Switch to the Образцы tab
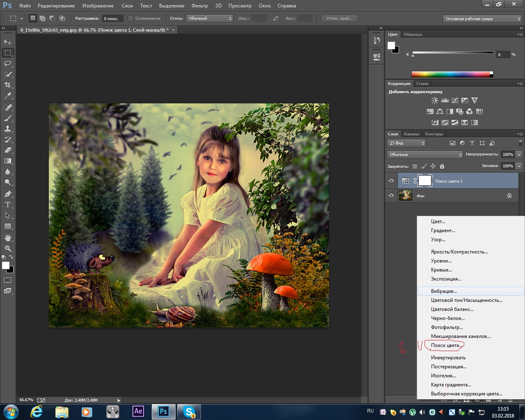This screenshot has width=525, height=420. click(413, 34)
